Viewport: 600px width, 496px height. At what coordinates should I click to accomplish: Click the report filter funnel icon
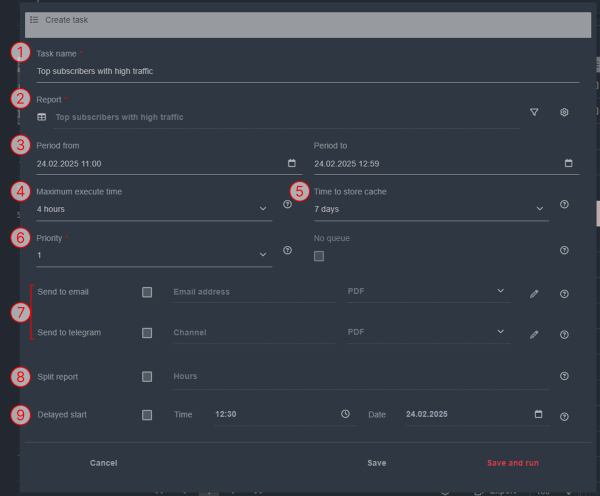click(x=534, y=113)
